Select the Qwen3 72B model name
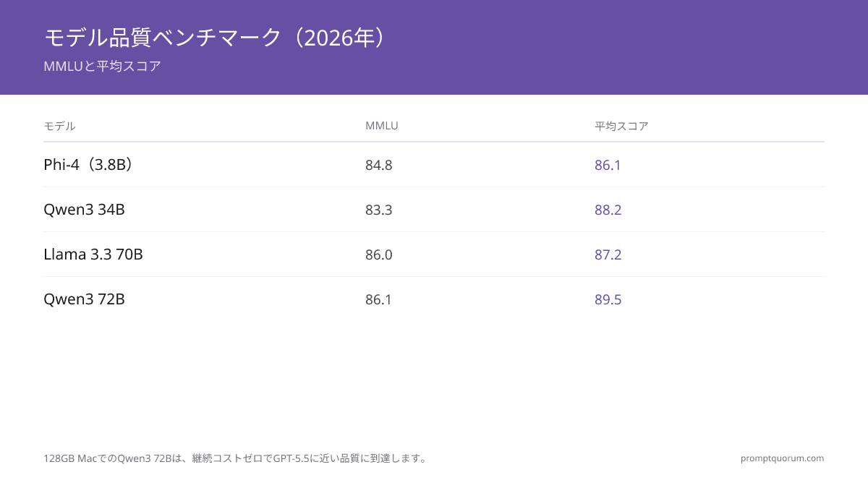This screenshot has width=868, height=488. pyautogui.click(x=85, y=299)
